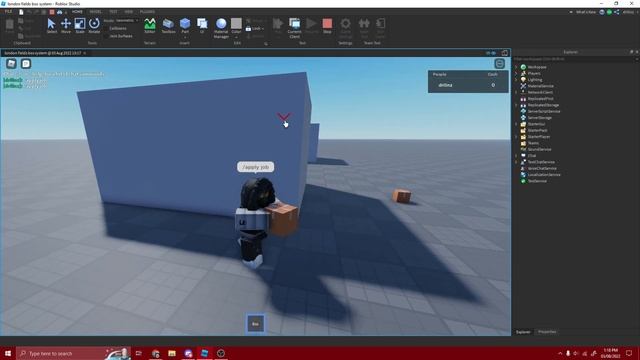Click the Windows taskbar search box

tap(73, 353)
